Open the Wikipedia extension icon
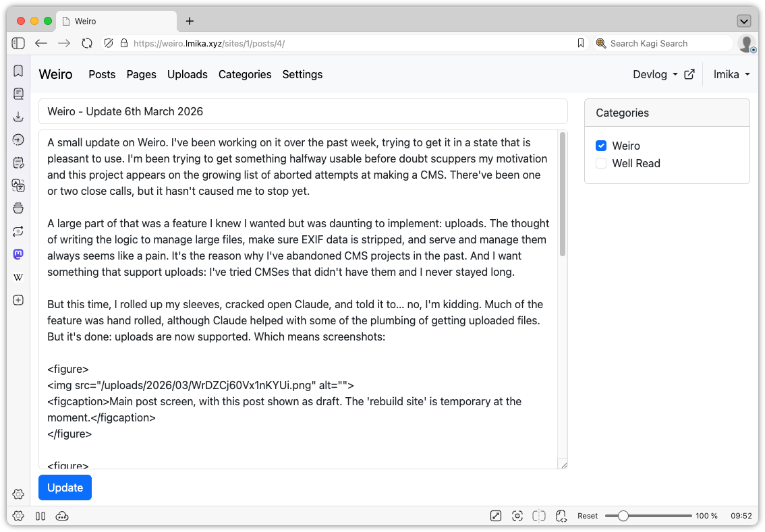Screen dimensions: 765x532 18,277
